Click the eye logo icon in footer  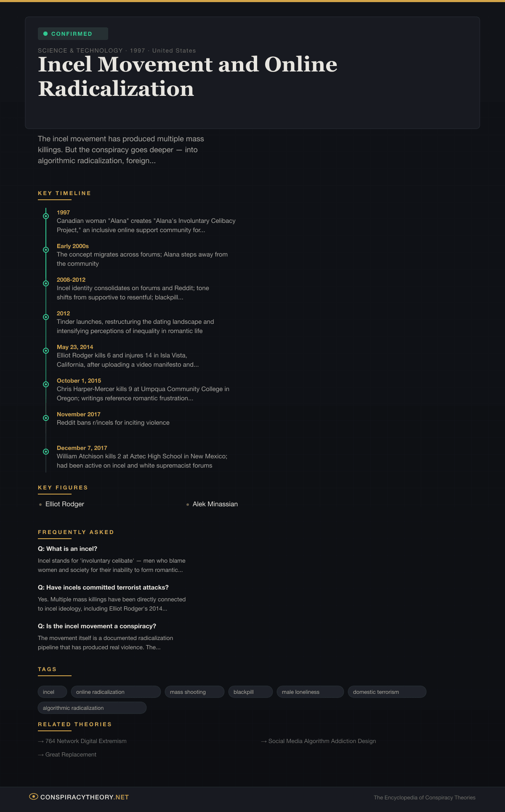[33, 796]
